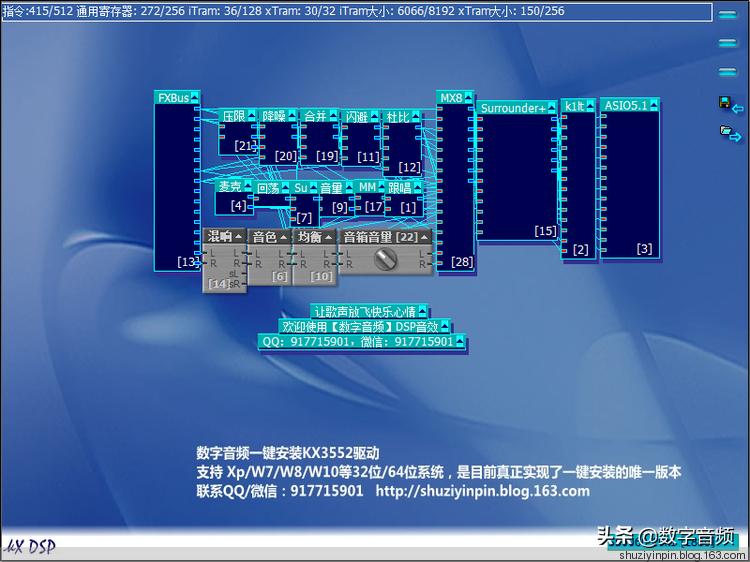
Task: Click the [6] number in 音色 body
Action: [x=280, y=276]
